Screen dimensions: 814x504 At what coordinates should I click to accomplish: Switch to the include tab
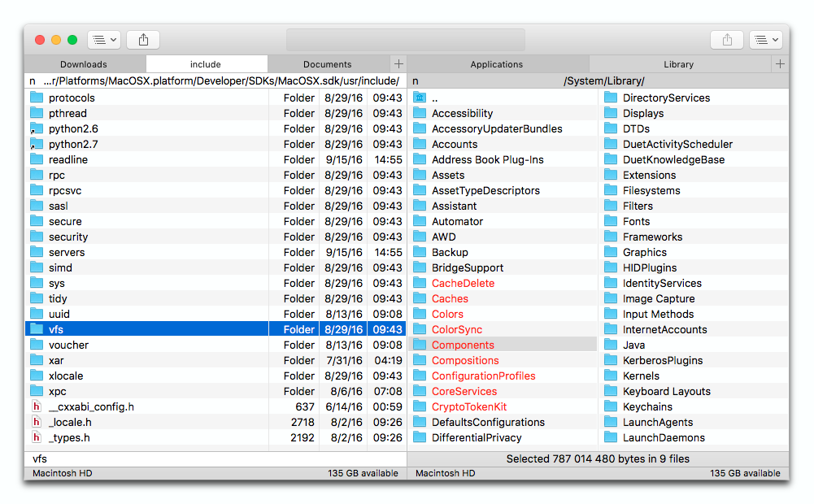206,64
